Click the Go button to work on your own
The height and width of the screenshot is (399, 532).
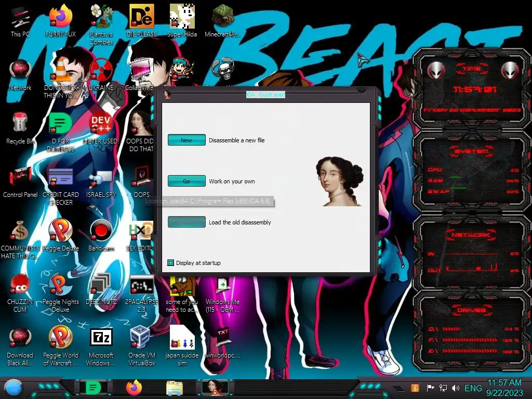coord(187,181)
